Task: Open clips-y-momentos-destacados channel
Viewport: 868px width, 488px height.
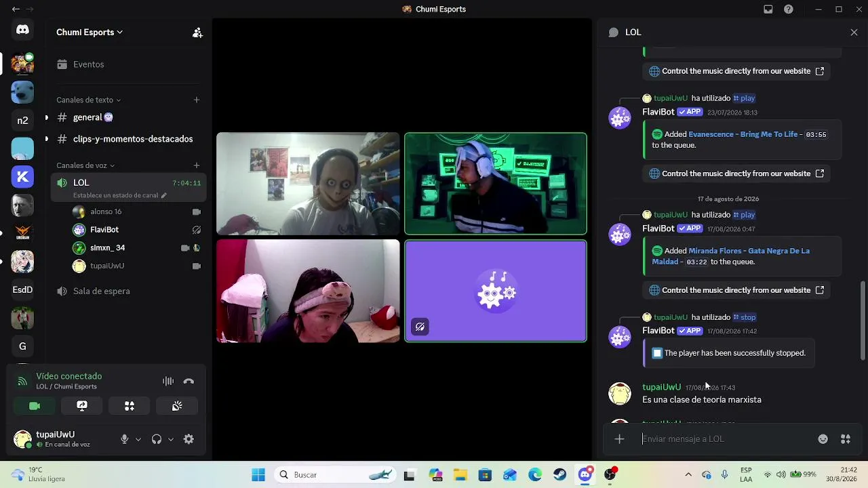Action: click(129, 139)
